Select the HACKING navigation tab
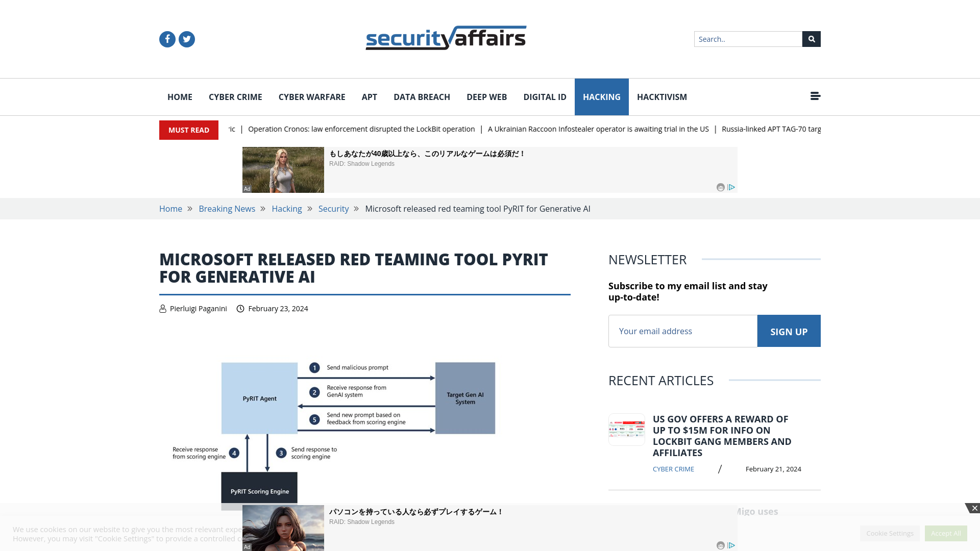980x551 pixels. [x=601, y=97]
